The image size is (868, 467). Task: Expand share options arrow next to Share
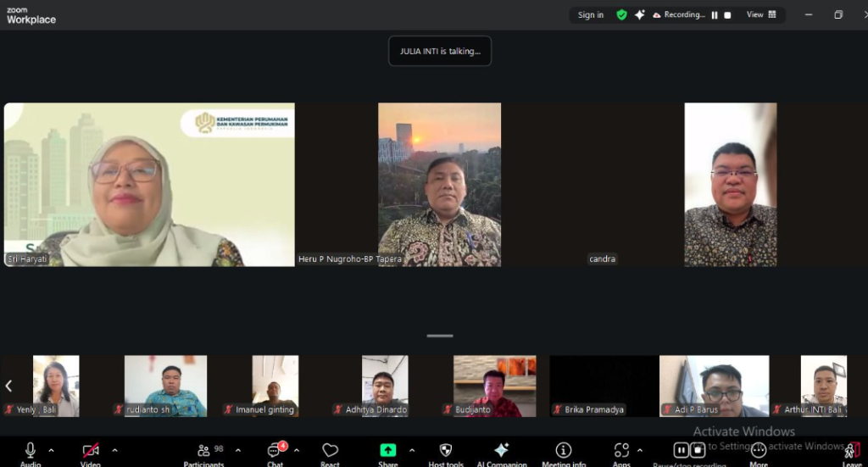[x=412, y=450]
